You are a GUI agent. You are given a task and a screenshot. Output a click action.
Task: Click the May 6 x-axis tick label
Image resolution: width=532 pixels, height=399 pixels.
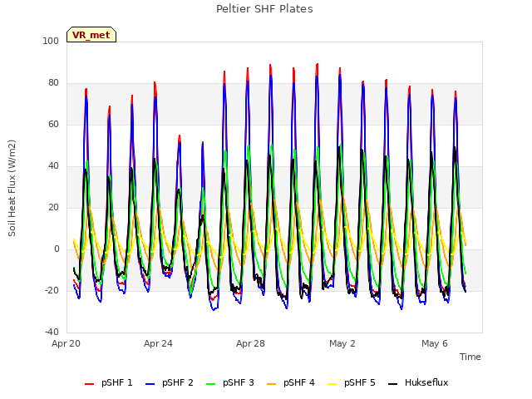coord(435,343)
